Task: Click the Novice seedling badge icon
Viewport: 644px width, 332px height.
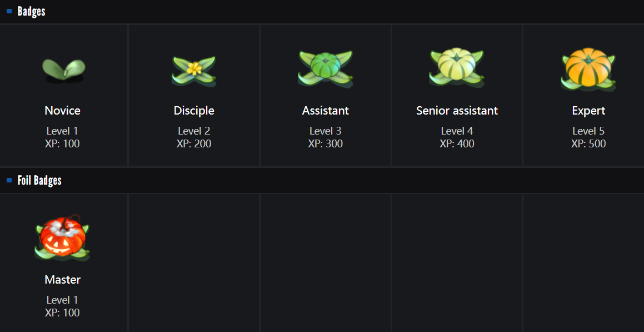Action: pos(63,70)
